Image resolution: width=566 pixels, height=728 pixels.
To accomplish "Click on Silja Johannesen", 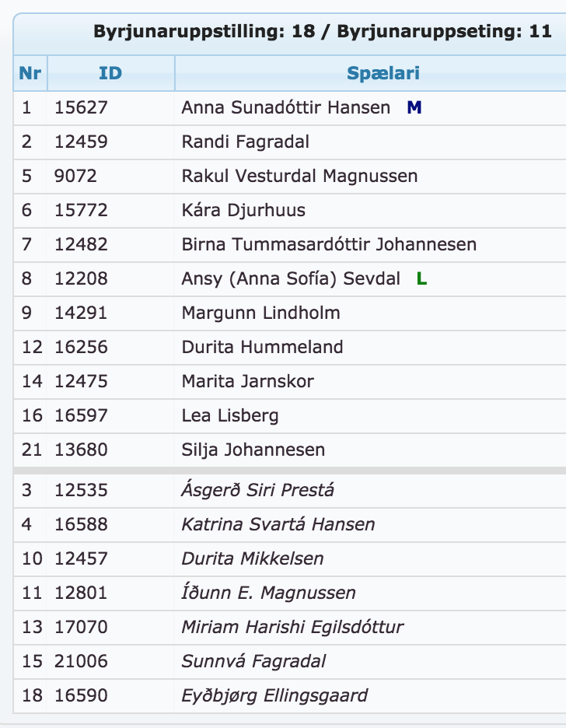I will pyautogui.click(x=253, y=450).
